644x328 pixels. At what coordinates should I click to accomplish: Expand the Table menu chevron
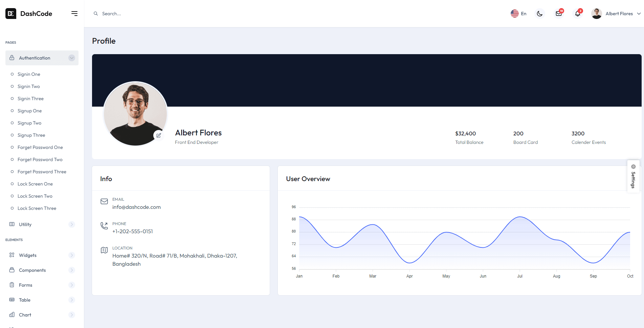click(x=72, y=300)
